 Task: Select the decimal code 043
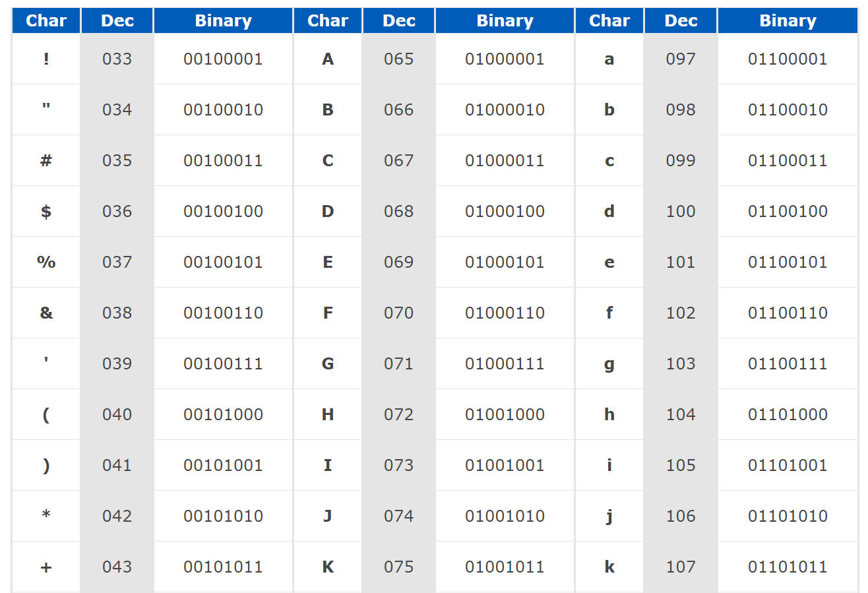coord(117,567)
